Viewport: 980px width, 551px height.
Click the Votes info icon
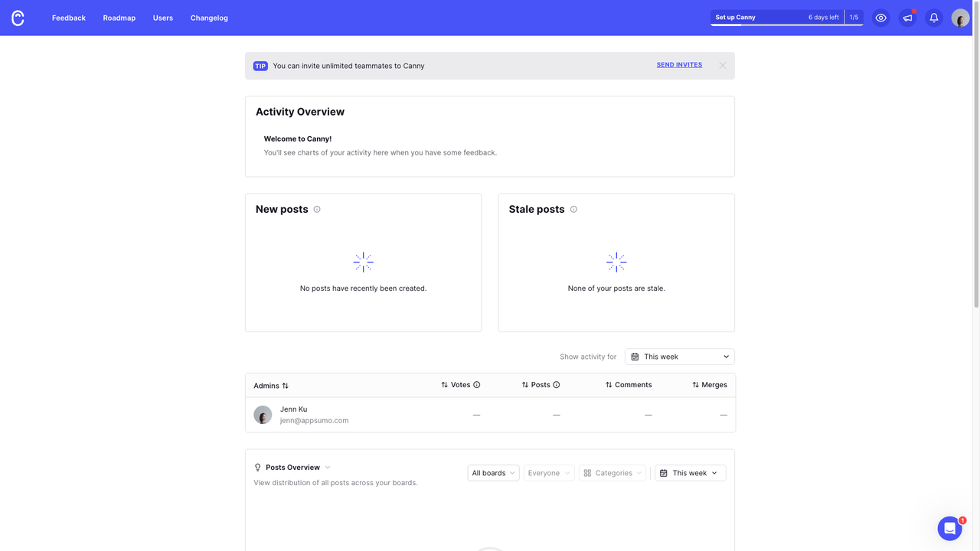point(477,385)
